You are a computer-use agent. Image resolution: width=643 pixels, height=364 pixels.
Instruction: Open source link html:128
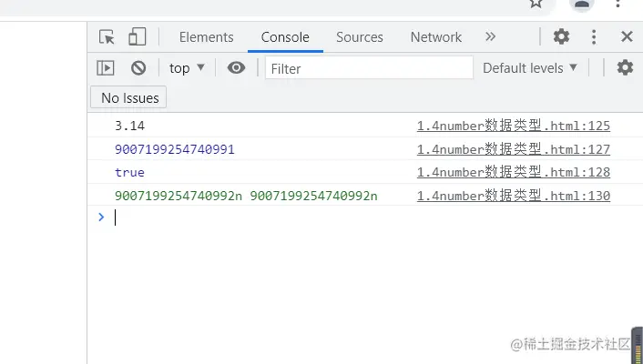pos(514,172)
